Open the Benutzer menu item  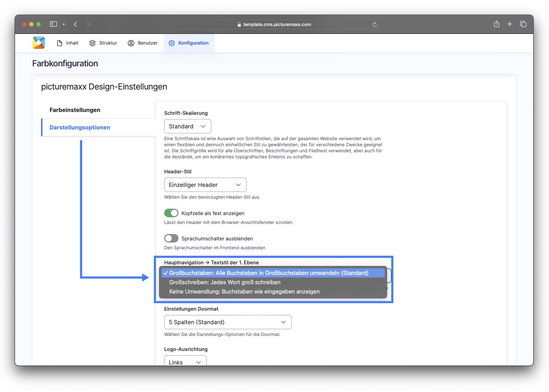[143, 43]
